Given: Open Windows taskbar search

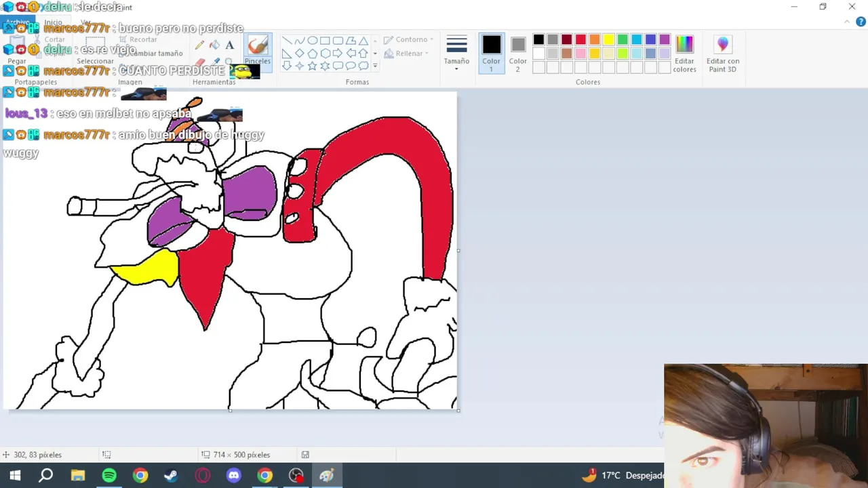Looking at the screenshot, I should point(46,475).
